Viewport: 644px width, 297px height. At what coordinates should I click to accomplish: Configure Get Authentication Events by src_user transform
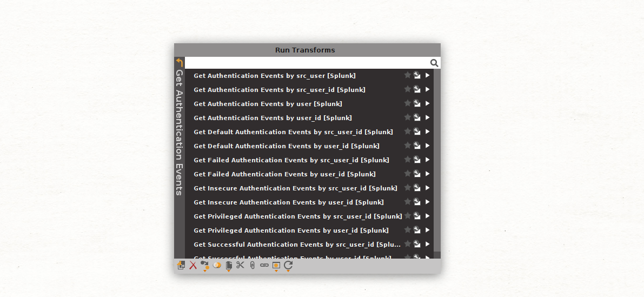[x=417, y=76]
